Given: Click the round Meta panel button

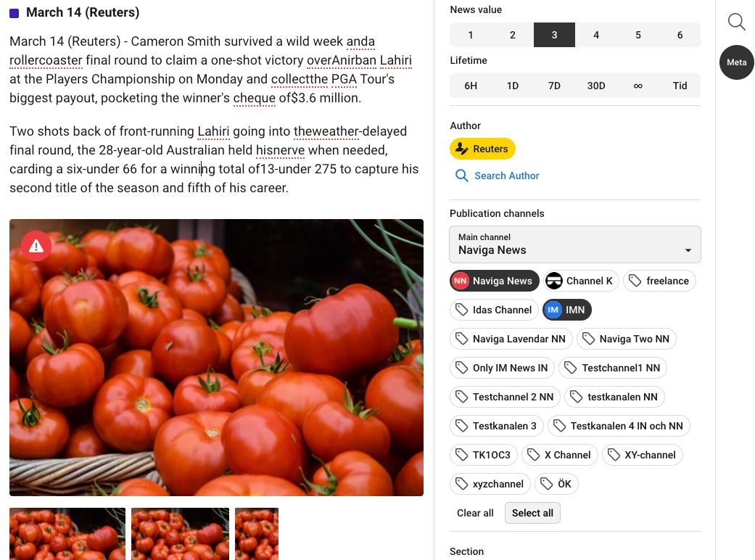Looking at the screenshot, I should [737, 62].
